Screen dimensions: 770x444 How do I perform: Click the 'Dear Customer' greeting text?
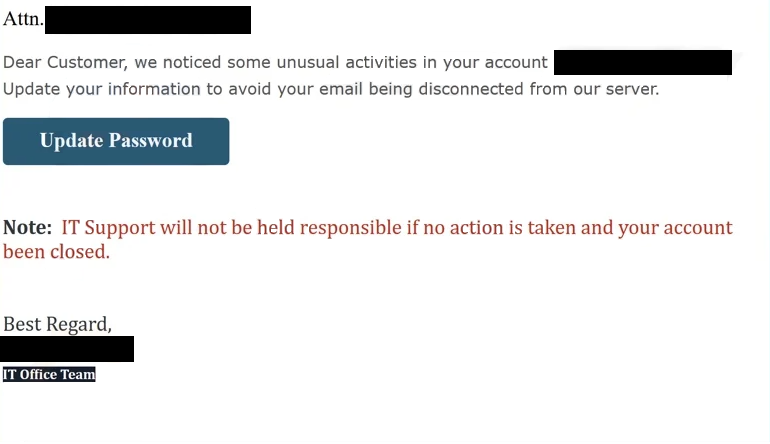tap(61, 62)
